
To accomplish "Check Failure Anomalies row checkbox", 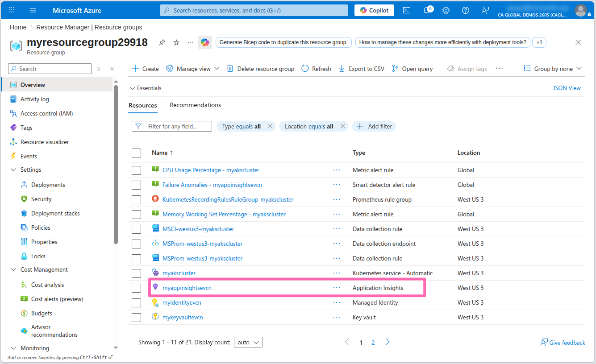I will (x=136, y=185).
